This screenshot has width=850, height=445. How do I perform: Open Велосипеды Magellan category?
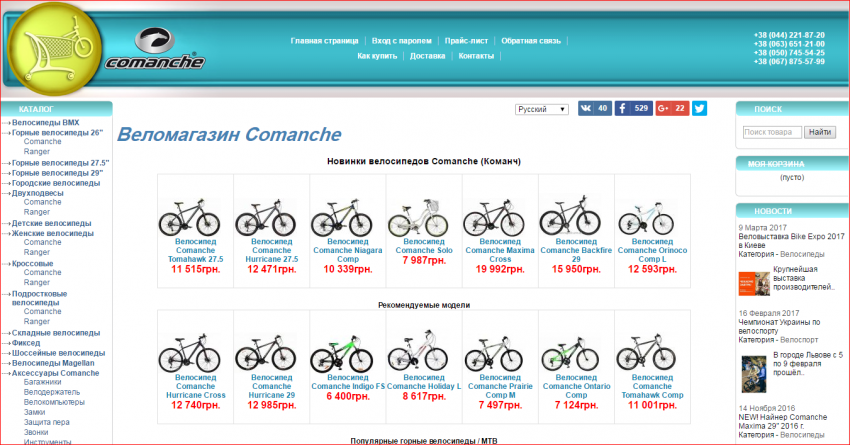tap(53, 363)
